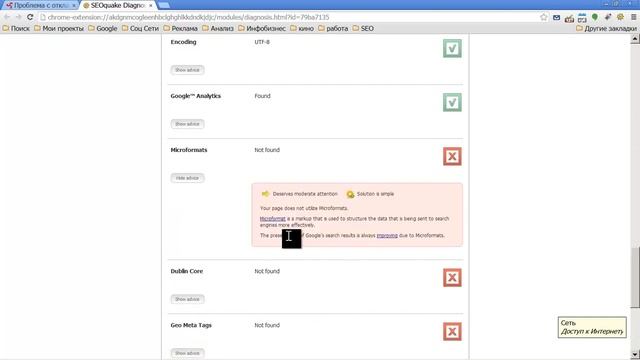Click the green check icon for Encoding
The image size is (640, 360).
452,48
